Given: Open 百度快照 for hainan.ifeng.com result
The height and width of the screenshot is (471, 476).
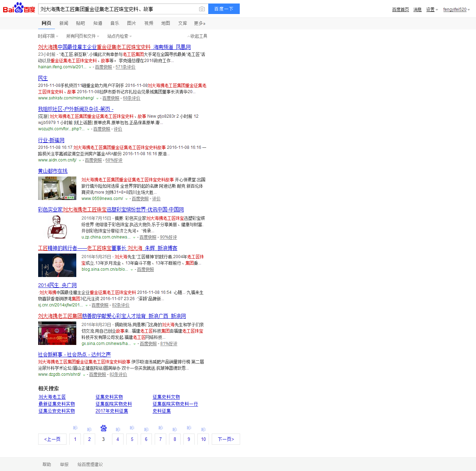Looking at the screenshot, I should (x=104, y=67).
